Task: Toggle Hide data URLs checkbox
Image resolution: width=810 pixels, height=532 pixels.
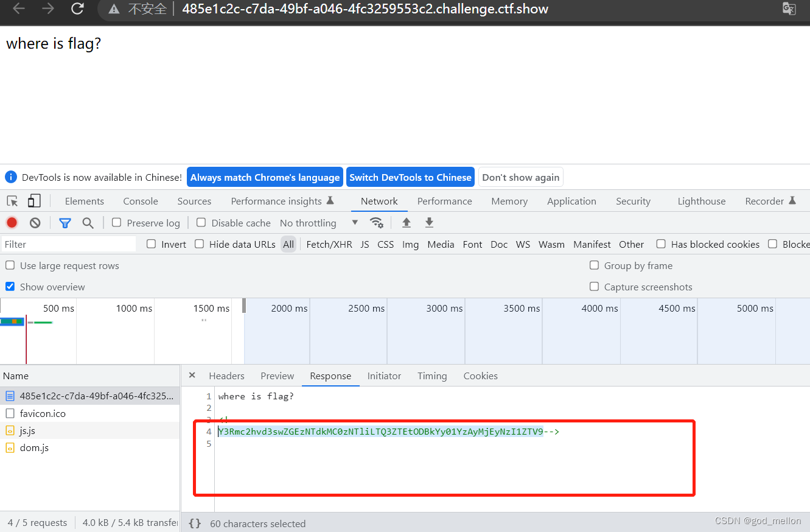Action: [x=200, y=244]
